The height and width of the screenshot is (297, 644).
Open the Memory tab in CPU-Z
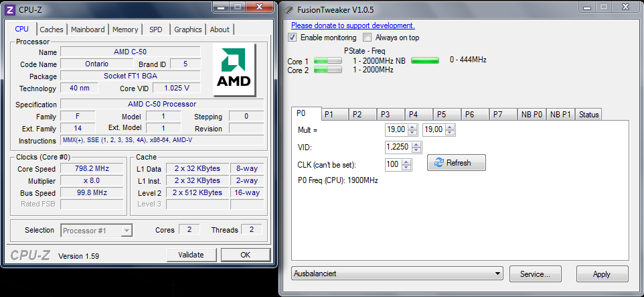pos(125,29)
